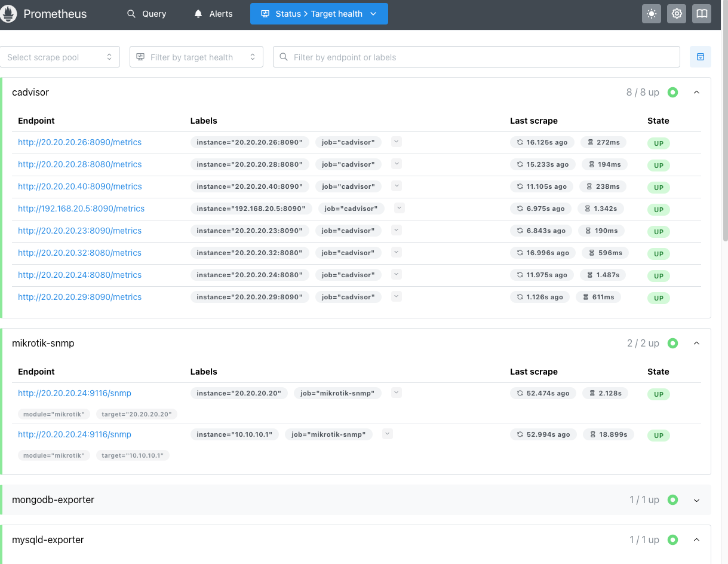Screen dimensions: 728x564
Task: Toggle the light/dark theme sun icon
Action: [x=652, y=14]
